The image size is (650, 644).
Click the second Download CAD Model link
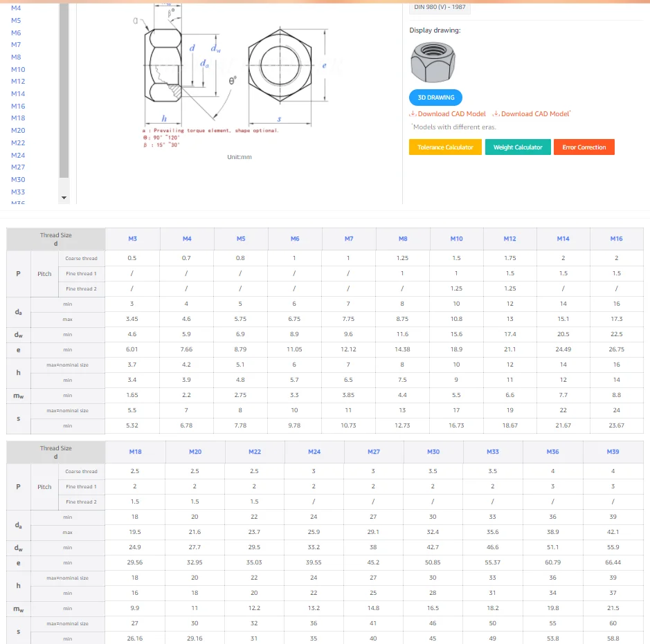pos(532,114)
